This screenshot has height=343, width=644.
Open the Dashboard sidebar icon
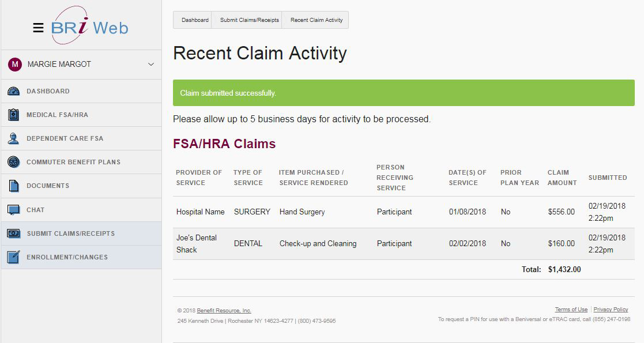click(x=13, y=91)
